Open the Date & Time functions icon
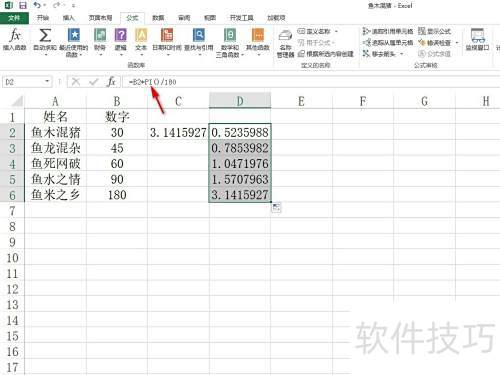This screenshot has height=375, width=500. (167, 35)
